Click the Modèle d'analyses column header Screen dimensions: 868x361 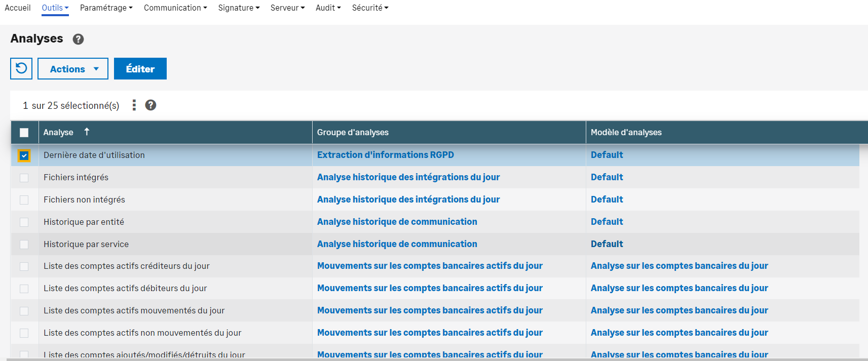(626, 132)
